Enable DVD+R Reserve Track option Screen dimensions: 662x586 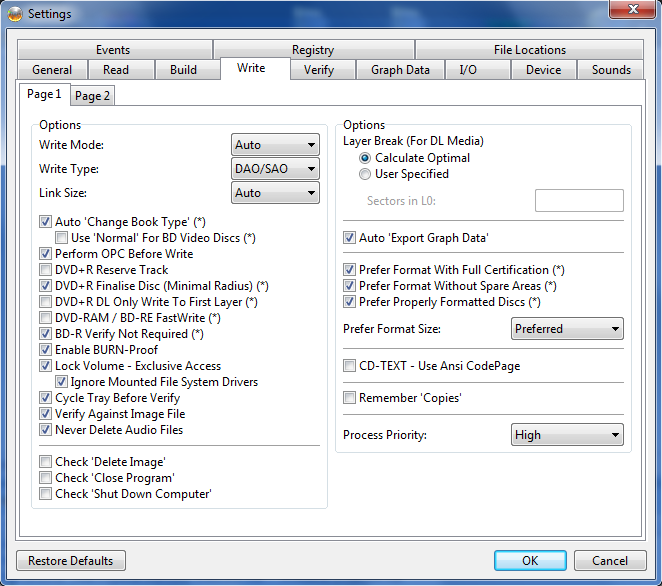click(x=46, y=270)
